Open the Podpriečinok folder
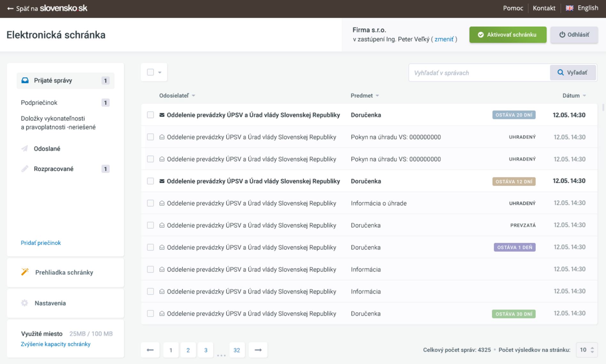 pos(39,103)
